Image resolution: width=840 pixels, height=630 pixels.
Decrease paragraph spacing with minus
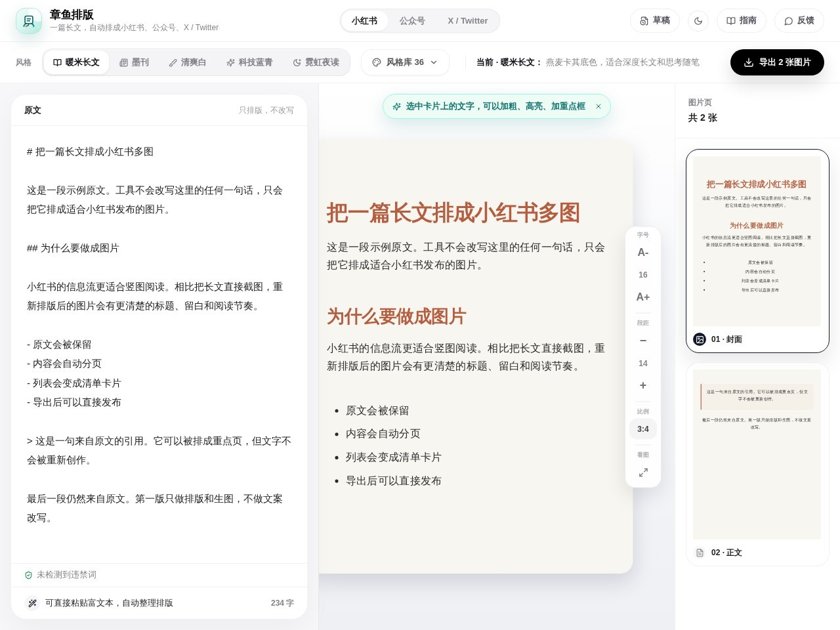pos(643,341)
